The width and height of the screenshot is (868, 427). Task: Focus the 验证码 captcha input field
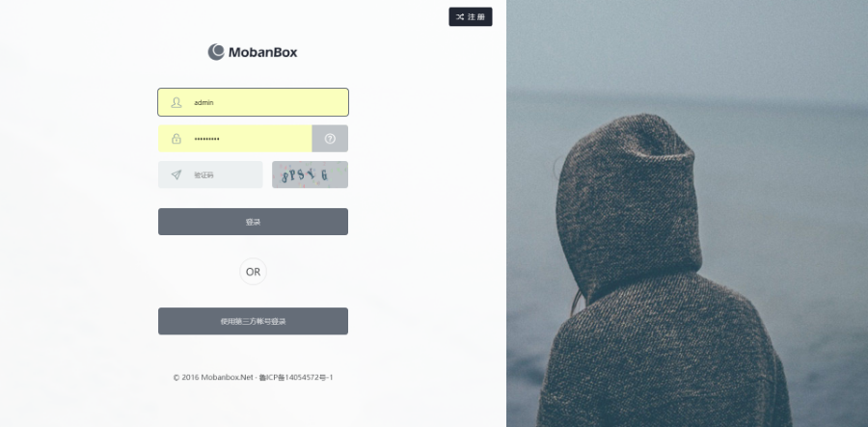tap(210, 174)
